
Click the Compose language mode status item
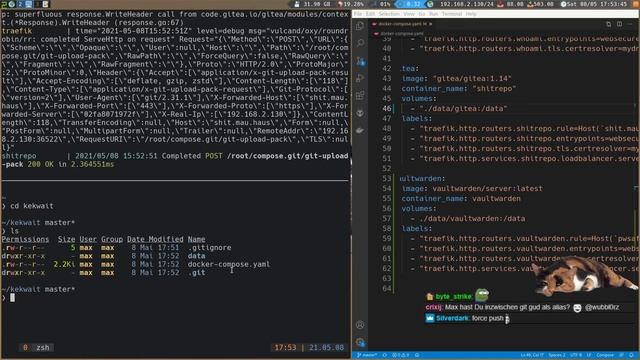point(605,355)
